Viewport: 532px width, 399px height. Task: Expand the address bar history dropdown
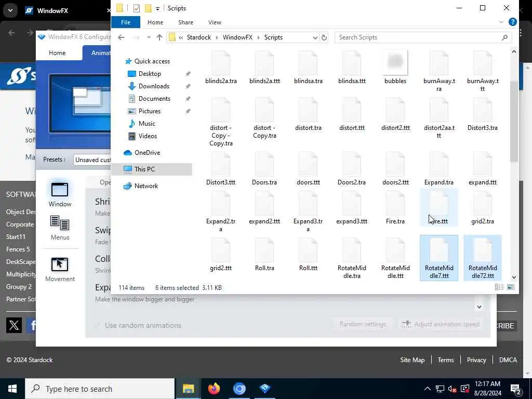315,37
